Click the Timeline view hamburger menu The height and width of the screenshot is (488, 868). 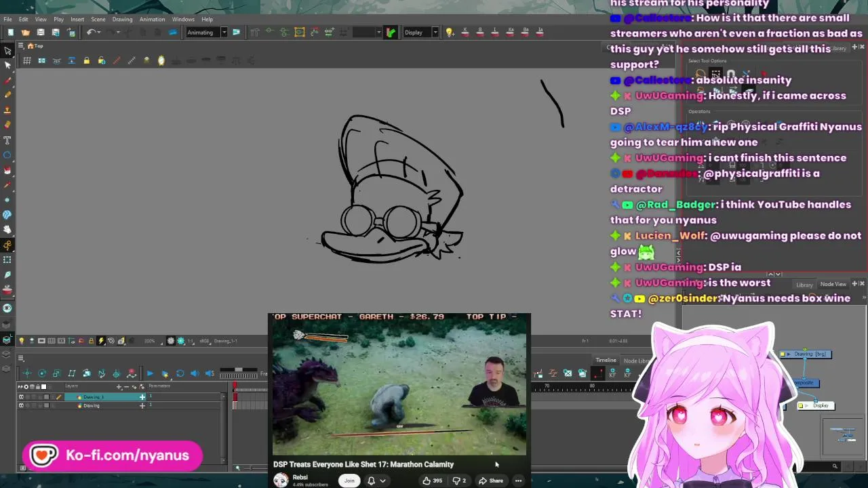pos(20,358)
